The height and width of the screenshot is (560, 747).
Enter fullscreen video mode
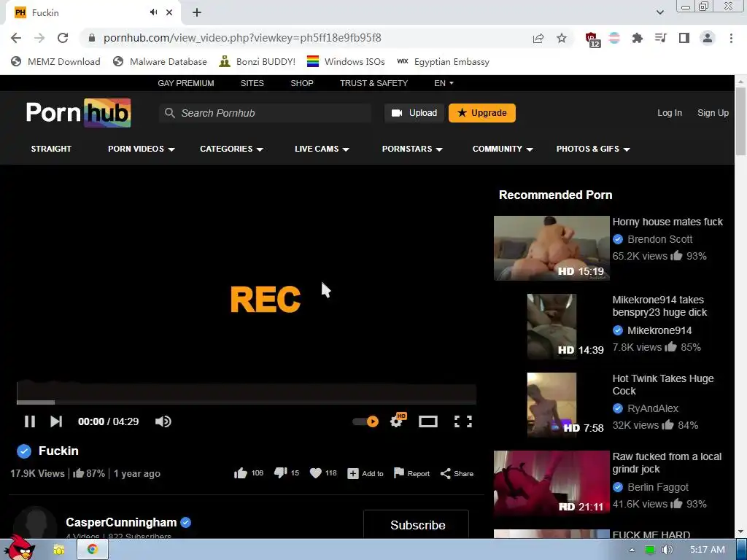tap(463, 421)
